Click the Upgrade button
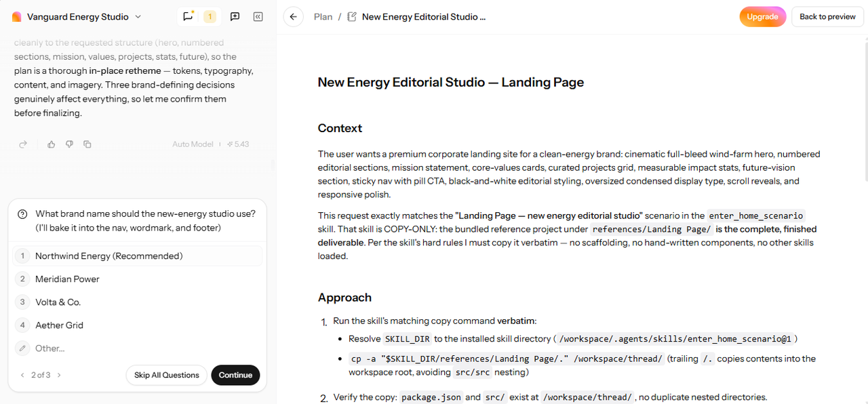Image resolution: width=868 pixels, height=404 pixels. coord(763,17)
